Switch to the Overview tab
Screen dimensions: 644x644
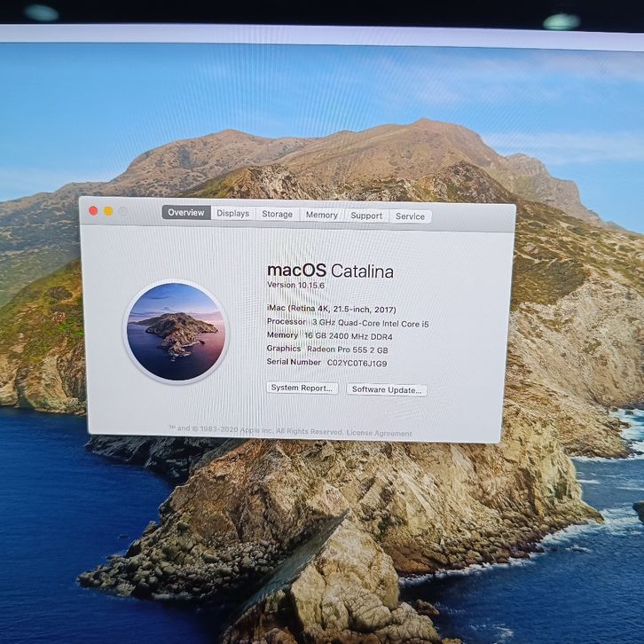[186, 213]
